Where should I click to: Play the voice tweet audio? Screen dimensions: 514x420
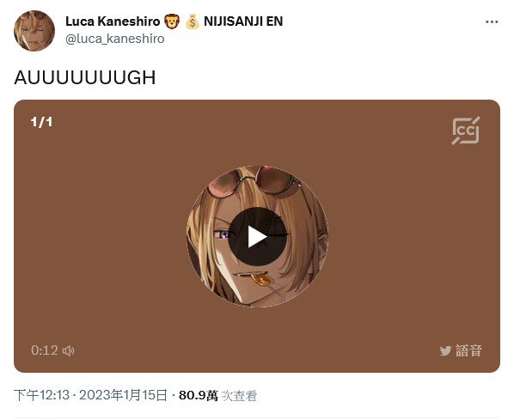pyautogui.click(x=257, y=236)
